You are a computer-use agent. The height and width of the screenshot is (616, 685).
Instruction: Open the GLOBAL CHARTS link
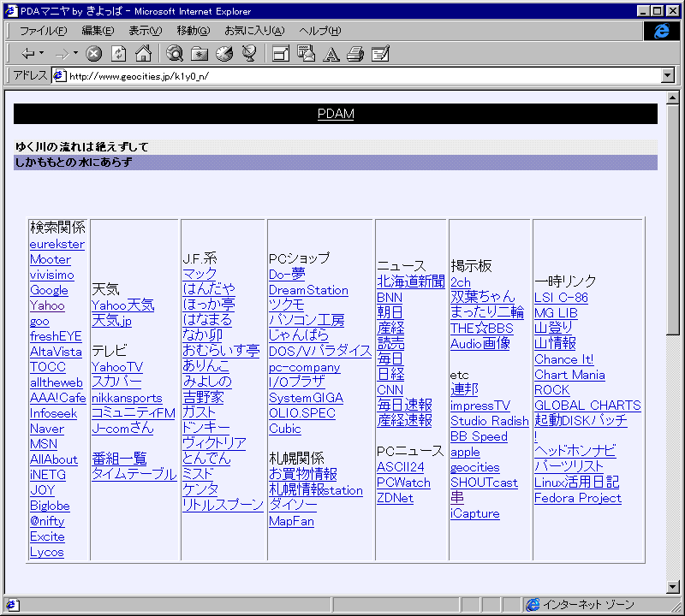(587, 406)
